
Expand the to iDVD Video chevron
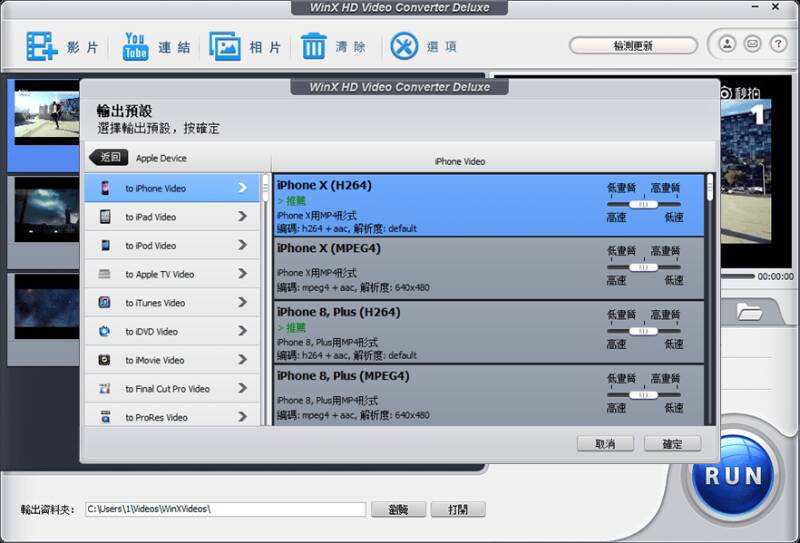click(242, 331)
